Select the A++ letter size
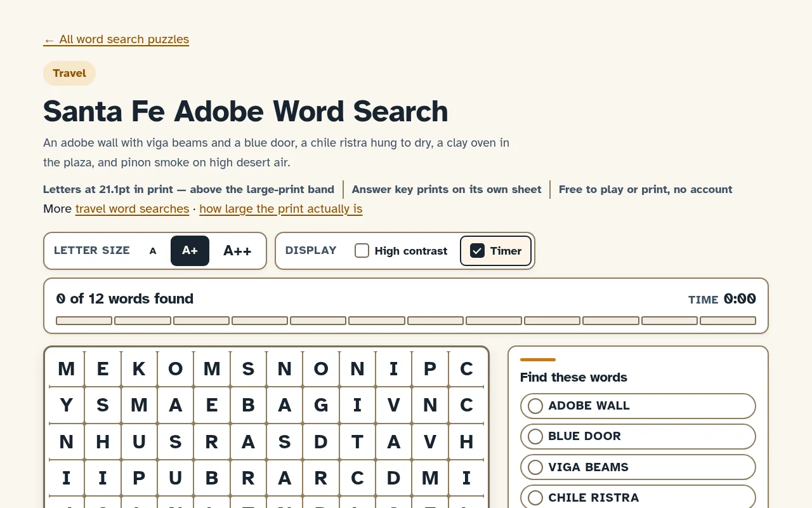 click(237, 251)
